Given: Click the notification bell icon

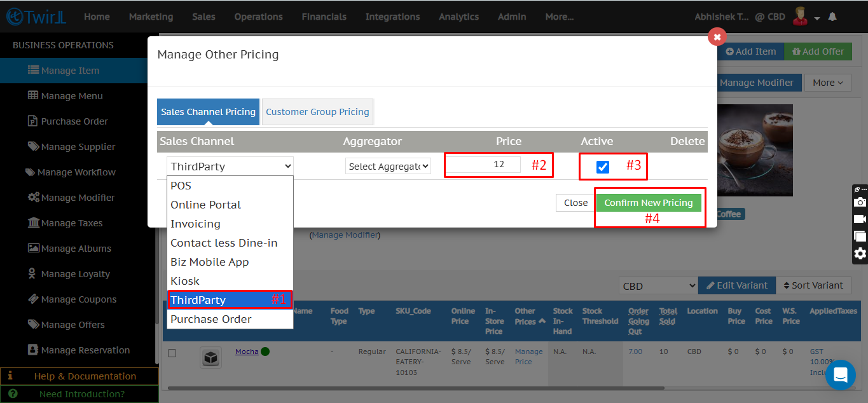Looking at the screenshot, I should coord(832,17).
